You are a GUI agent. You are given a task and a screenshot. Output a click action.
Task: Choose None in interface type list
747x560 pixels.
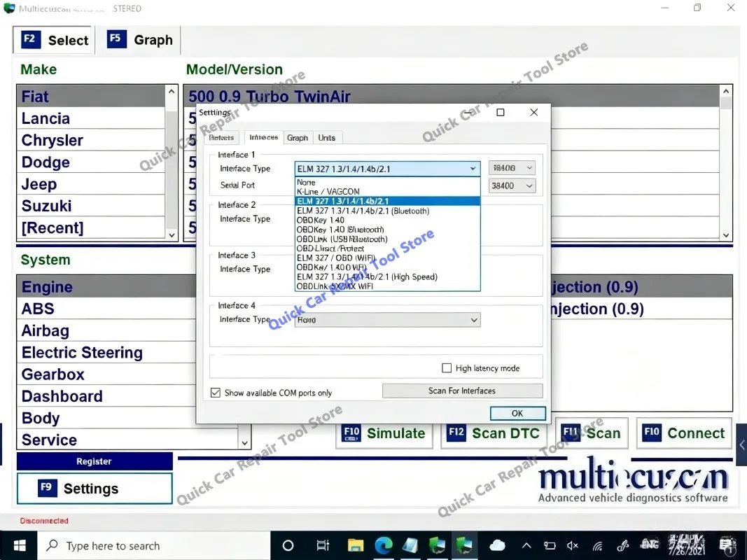point(387,183)
